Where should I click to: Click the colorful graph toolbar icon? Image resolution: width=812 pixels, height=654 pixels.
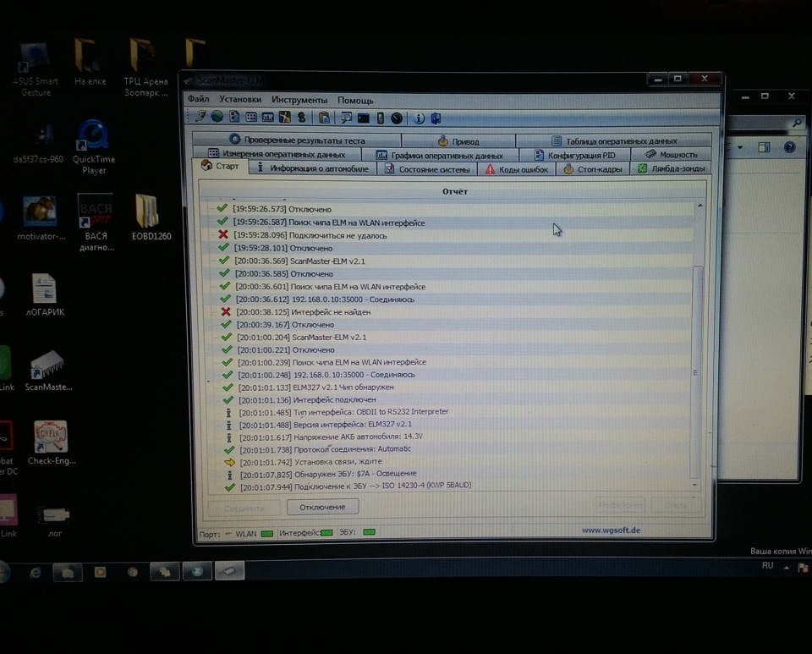284,118
